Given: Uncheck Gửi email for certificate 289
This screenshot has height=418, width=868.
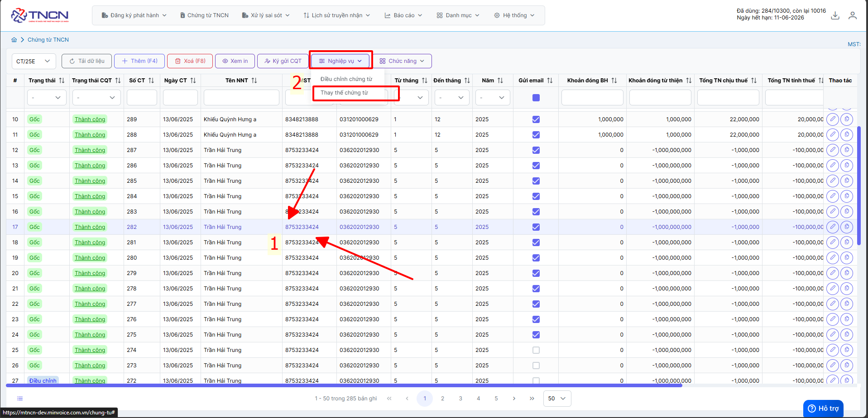Looking at the screenshot, I should tap(536, 119).
